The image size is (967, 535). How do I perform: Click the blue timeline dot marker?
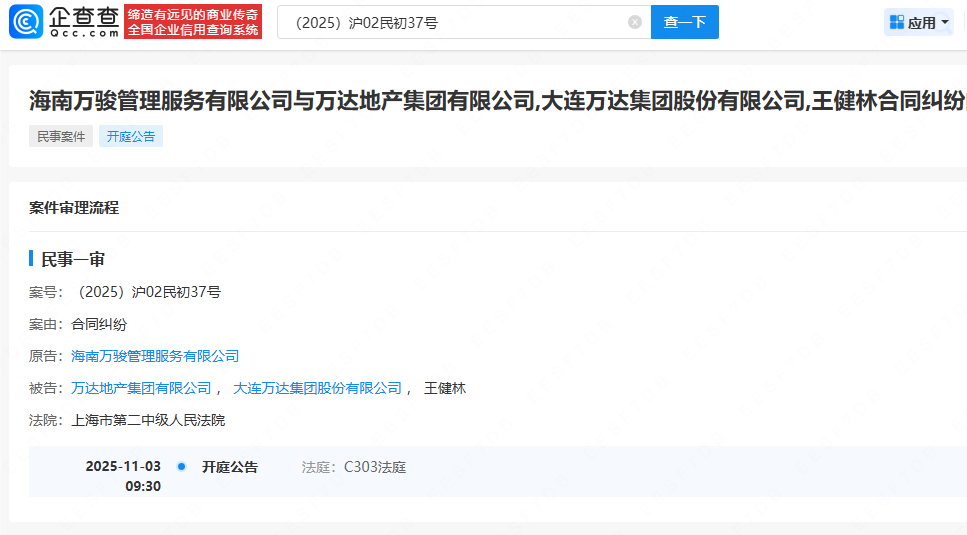pos(181,467)
